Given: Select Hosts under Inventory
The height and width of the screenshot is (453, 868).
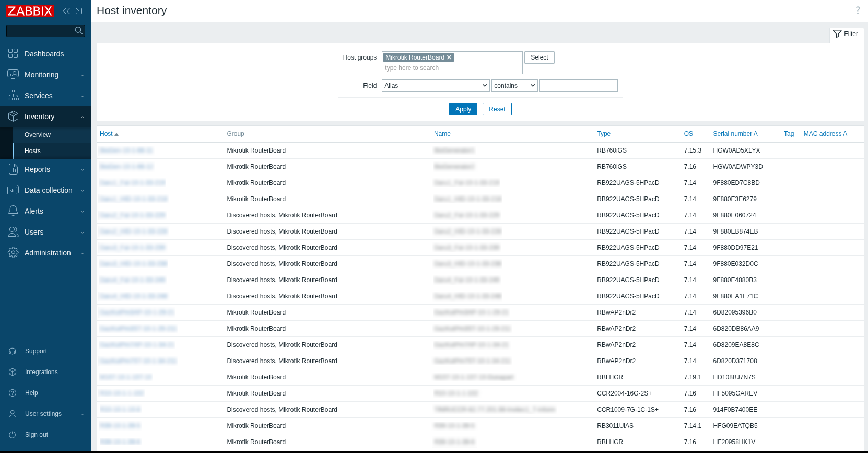Looking at the screenshot, I should click(32, 151).
